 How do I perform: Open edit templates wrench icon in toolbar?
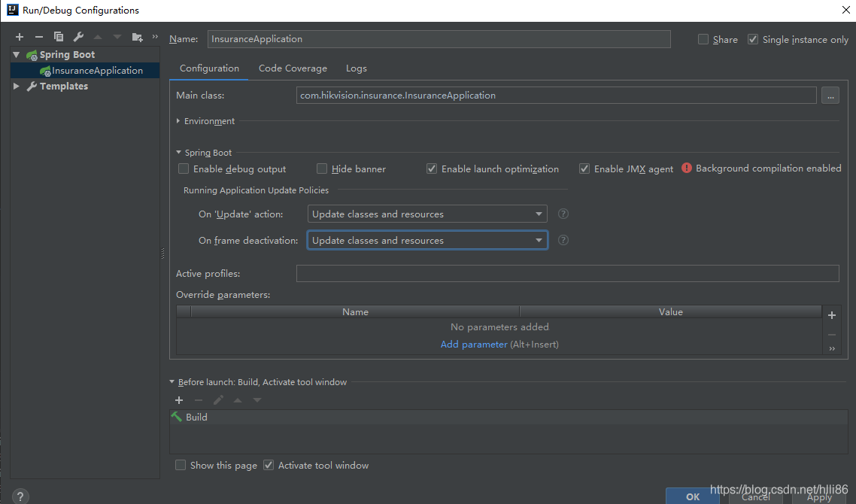[78, 37]
